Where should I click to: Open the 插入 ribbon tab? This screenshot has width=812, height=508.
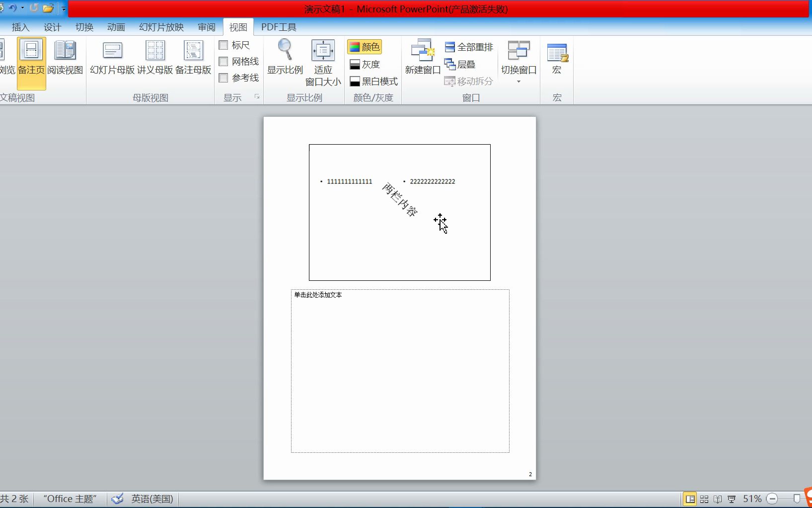click(20, 27)
